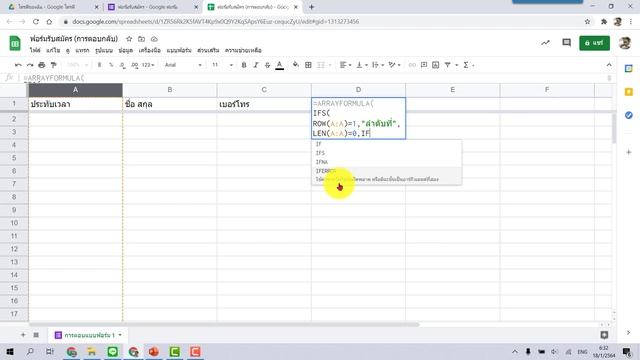
Task: Click cell C1 เบอร์โทร
Action: click(x=264, y=104)
